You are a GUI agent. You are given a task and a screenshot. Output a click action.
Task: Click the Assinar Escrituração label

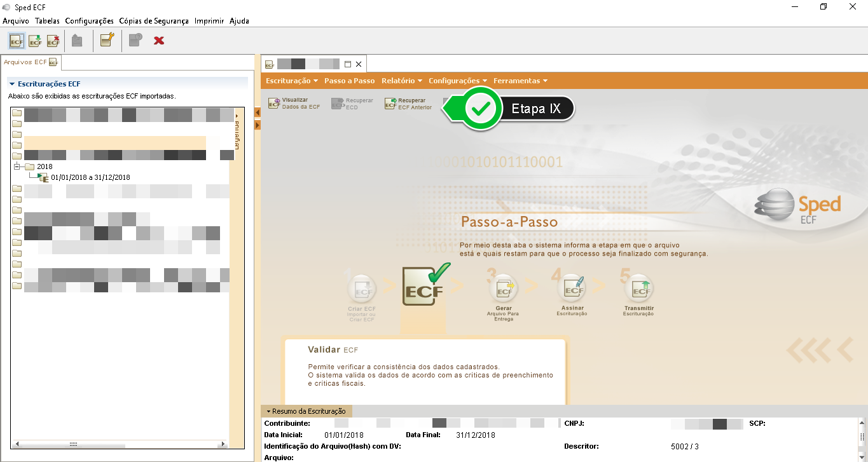572,311
